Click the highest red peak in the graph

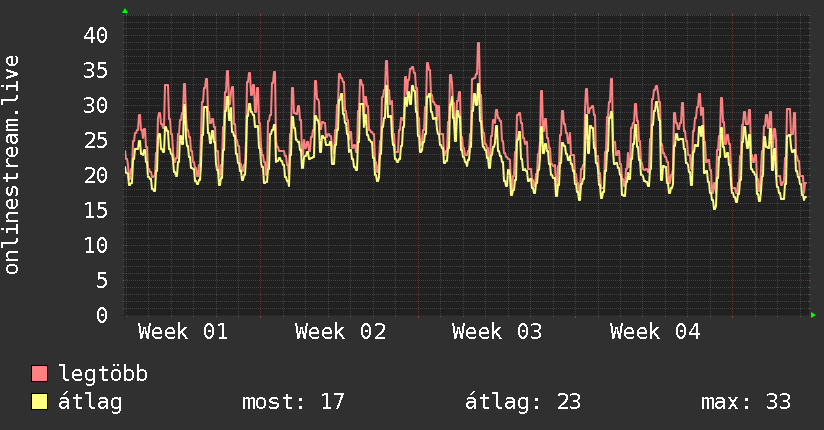click(x=479, y=44)
